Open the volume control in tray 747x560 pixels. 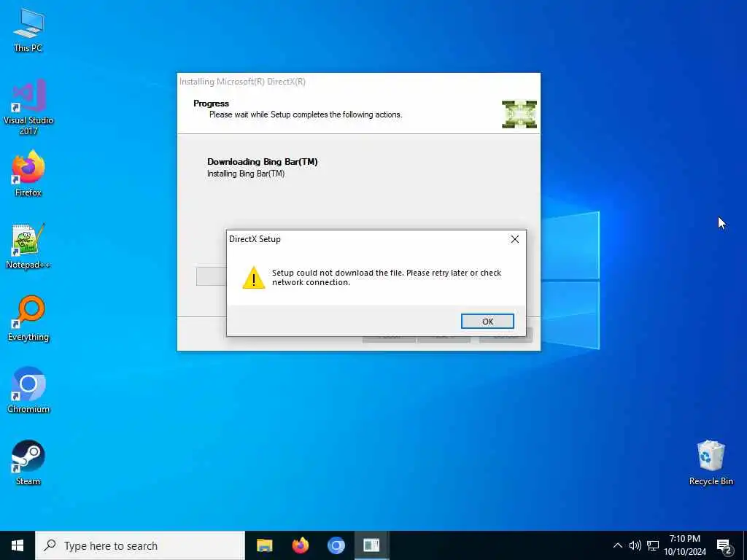(635, 545)
